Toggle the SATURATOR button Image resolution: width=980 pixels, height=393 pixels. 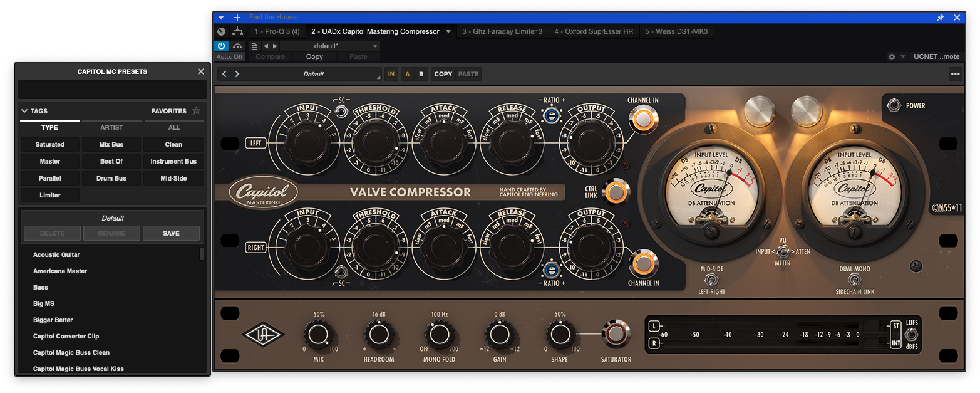click(616, 335)
